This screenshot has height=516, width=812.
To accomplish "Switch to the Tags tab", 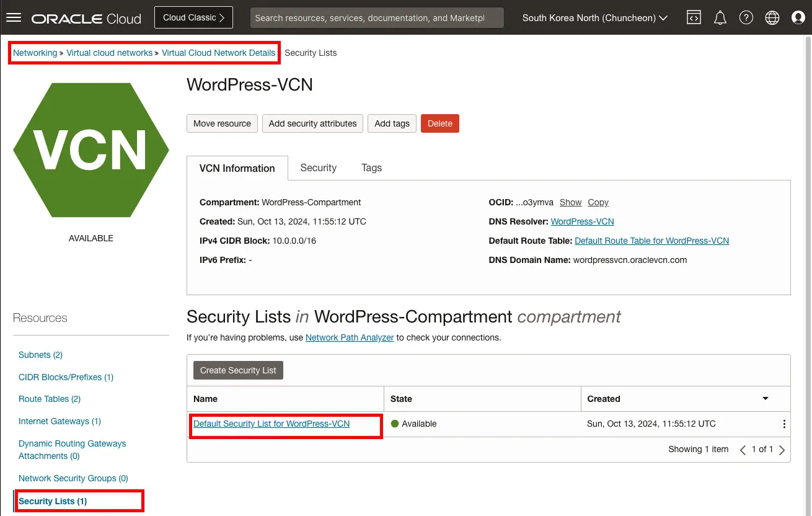I will pos(372,168).
